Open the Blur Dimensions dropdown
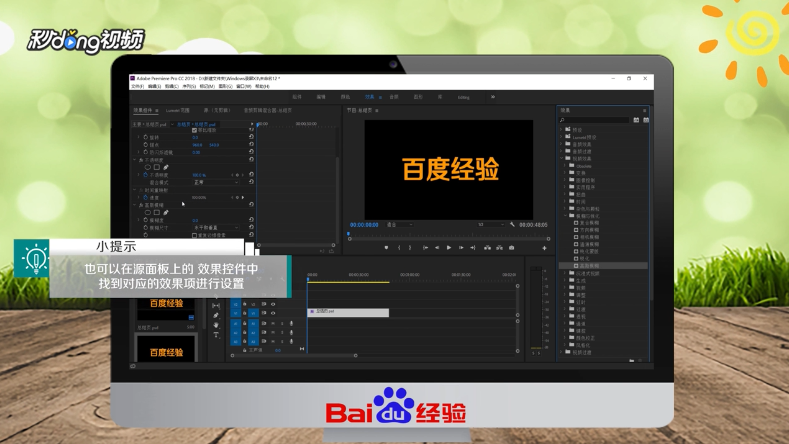 pos(216,228)
